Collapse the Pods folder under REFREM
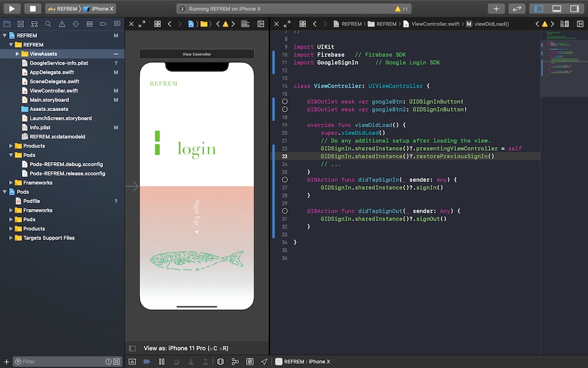Viewport: 588px width, 368px height. (x=11, y=155)
